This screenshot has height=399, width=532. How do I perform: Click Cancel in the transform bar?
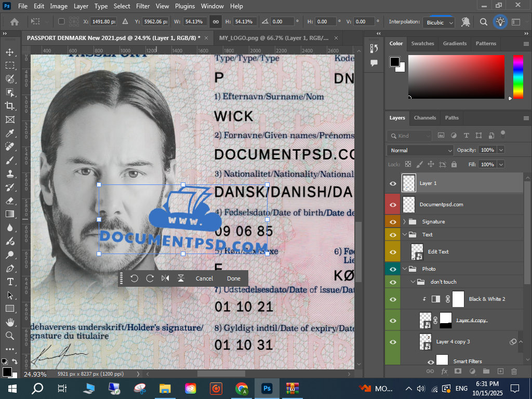coord(204,278)
